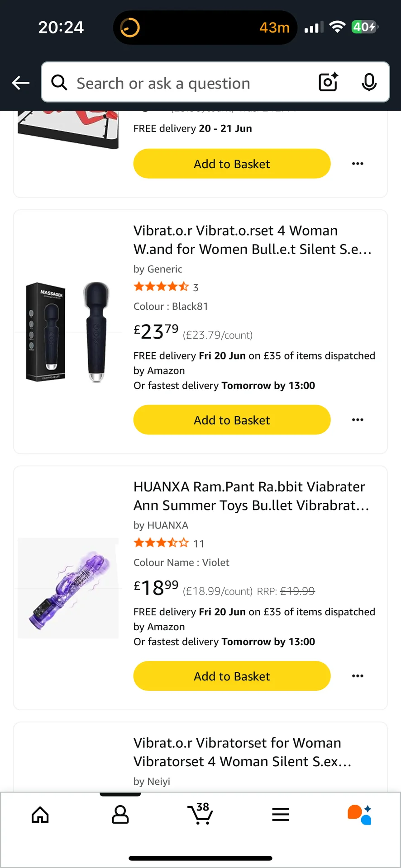401x868 pixels.
Task: Tap the back arrow icon
Action: coord(21,83)
